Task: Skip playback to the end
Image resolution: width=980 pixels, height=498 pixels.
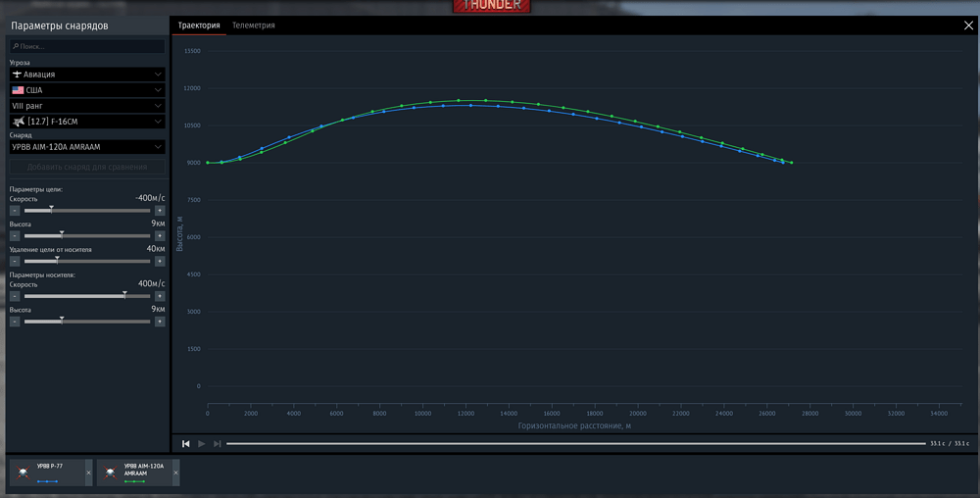Action: tap(217, 444)
